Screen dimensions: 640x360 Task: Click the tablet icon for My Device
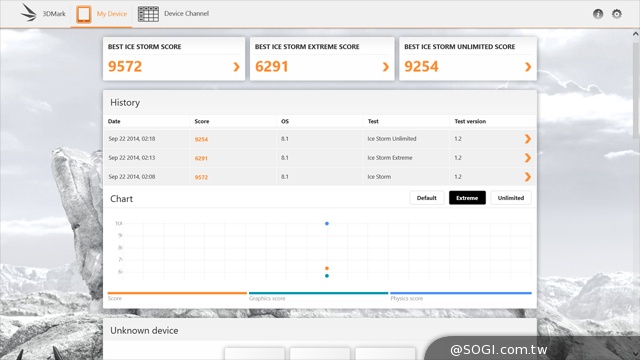pyautogui.click(x=84, y=14)
